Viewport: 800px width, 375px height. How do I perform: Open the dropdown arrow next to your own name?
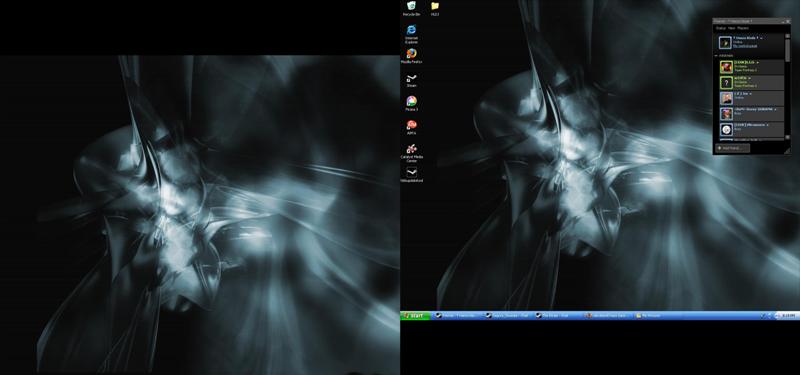coord(761,38)
